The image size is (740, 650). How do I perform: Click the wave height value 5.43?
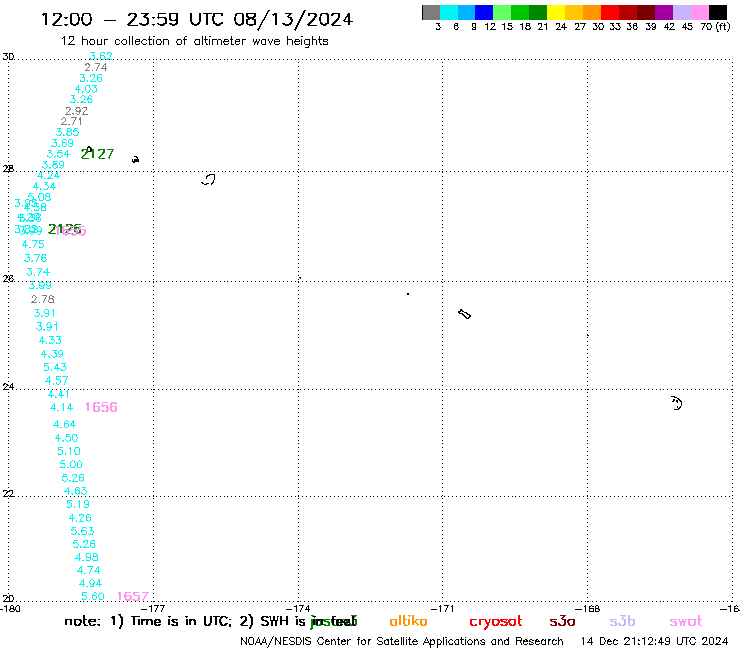coord(55,367)
